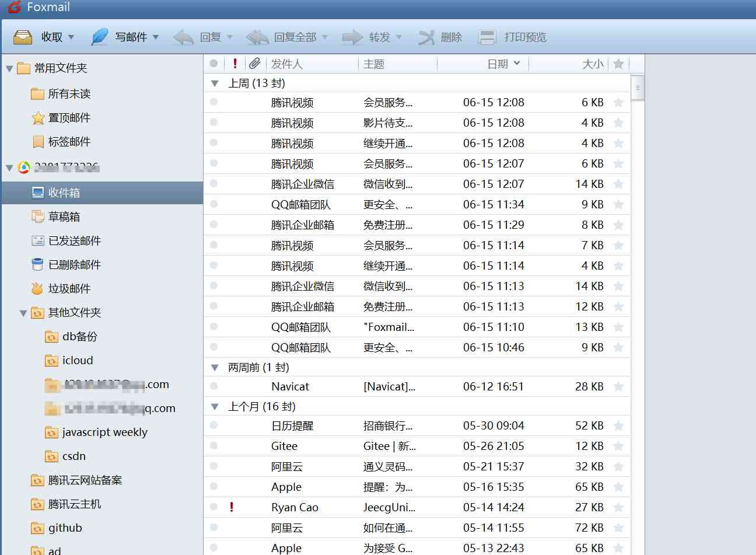The height and width of the screenshot is (555, 756).
Task: Open the 垃圾邮件 spam folder
Action: coord(61,288)
